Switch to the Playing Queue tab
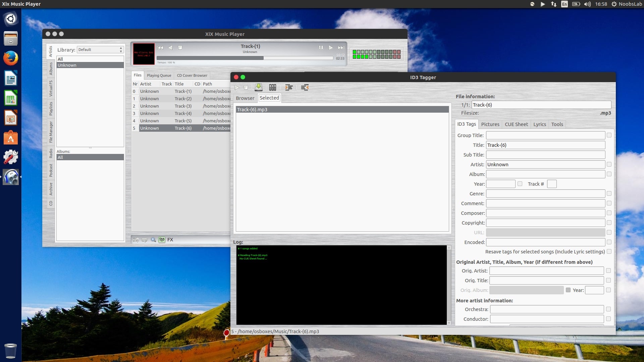 (159, 75)
